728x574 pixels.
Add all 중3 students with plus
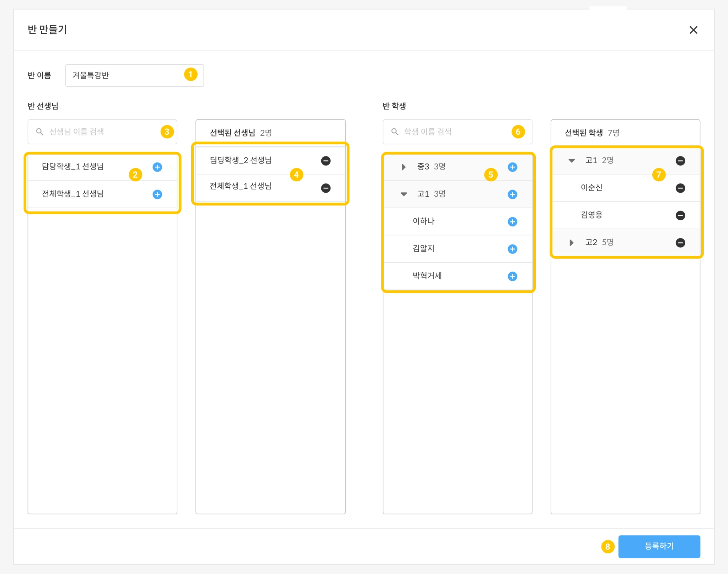tap(512, 167)
